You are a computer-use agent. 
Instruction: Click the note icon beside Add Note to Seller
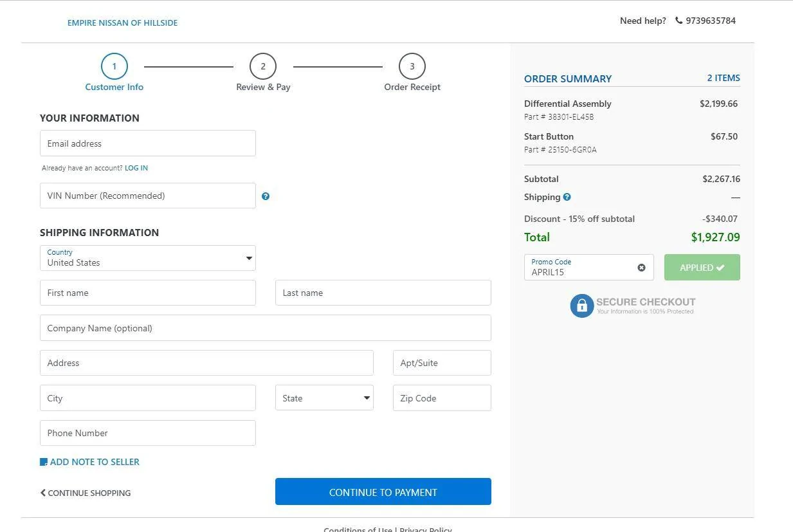[44, 462]
